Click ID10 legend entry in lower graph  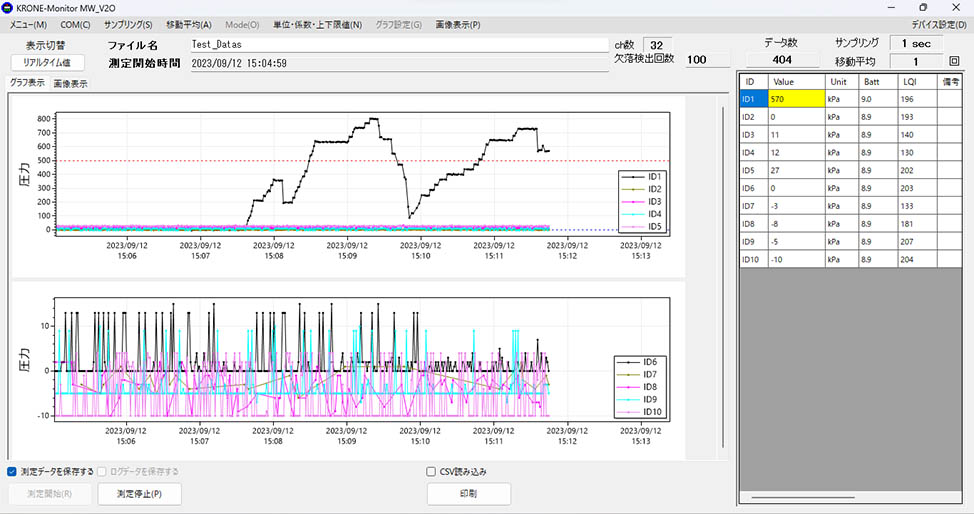pyautogui.click(x=639, y=412)
